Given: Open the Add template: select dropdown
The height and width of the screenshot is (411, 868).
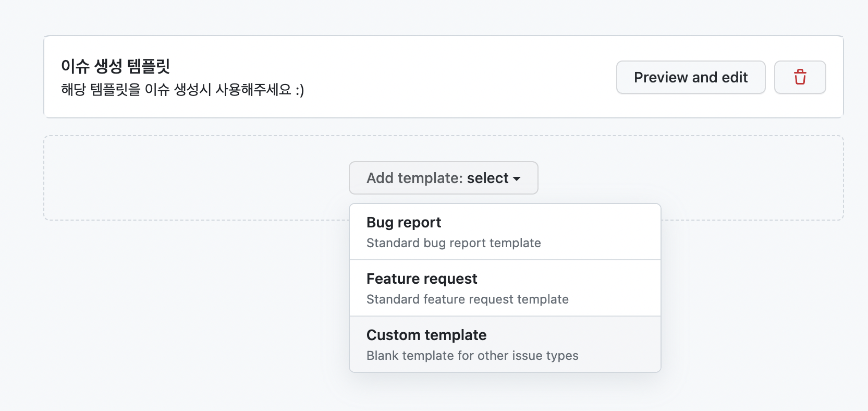Looking at the screenshot, I should coord(444,178).
